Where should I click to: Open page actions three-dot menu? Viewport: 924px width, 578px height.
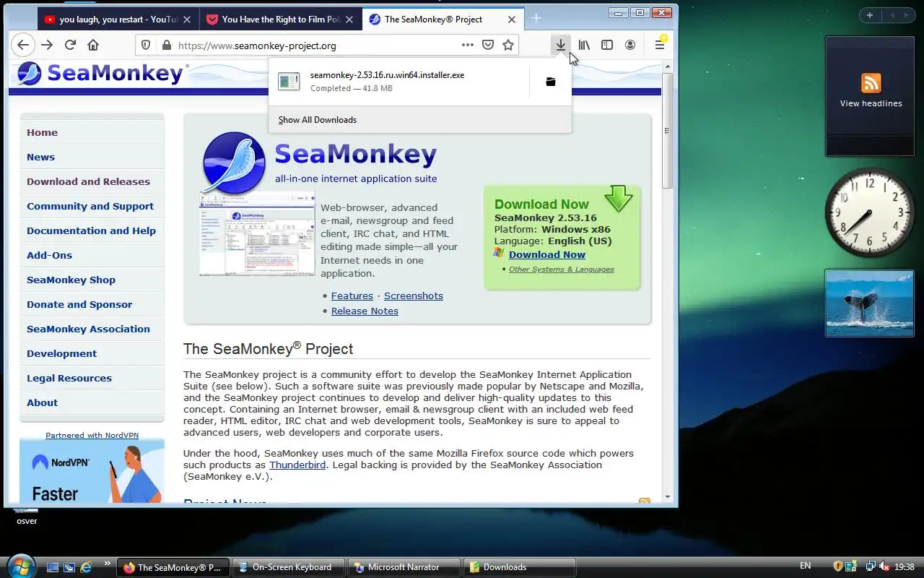[x=468, y=45]
